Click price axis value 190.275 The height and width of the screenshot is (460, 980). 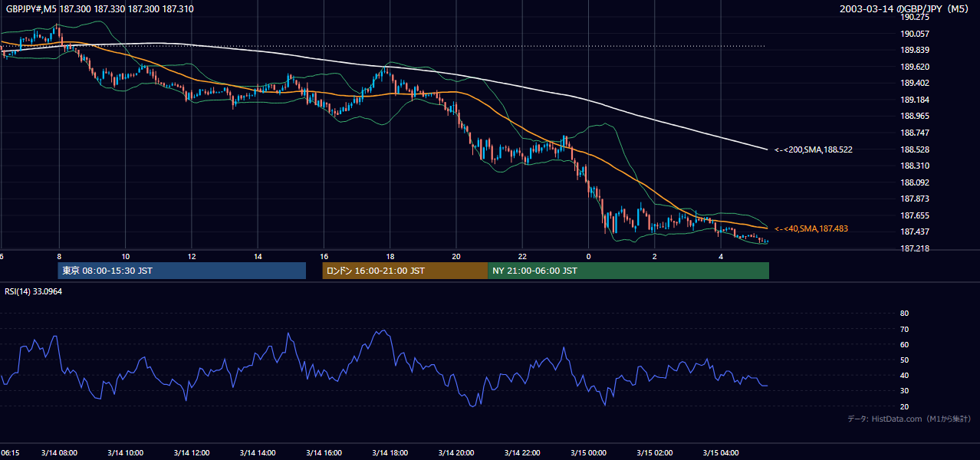point(915,17)
